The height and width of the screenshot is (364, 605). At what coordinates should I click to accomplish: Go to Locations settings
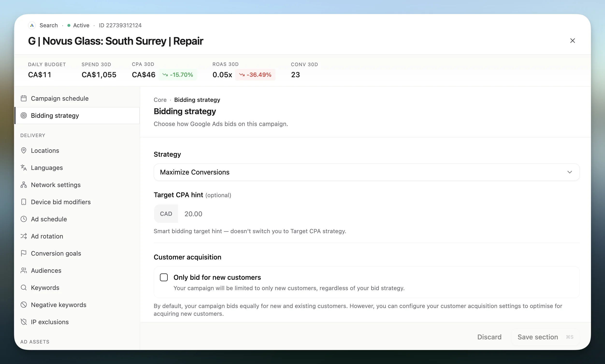77,150
